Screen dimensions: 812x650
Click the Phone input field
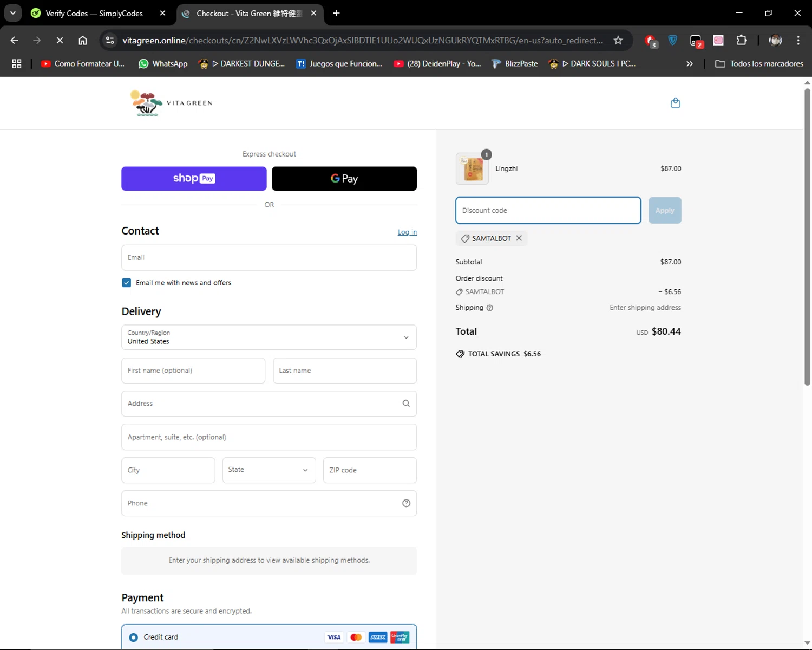[269, 503]
